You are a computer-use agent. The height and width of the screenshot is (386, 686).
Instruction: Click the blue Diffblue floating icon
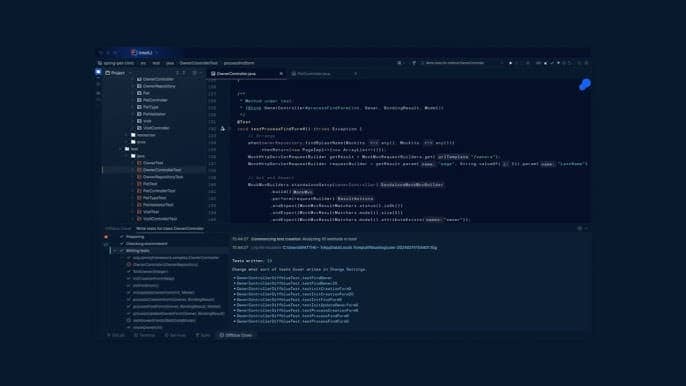tap(584, 84)
